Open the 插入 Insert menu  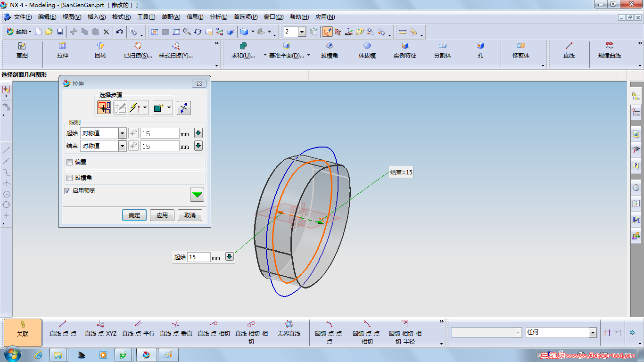97,17
